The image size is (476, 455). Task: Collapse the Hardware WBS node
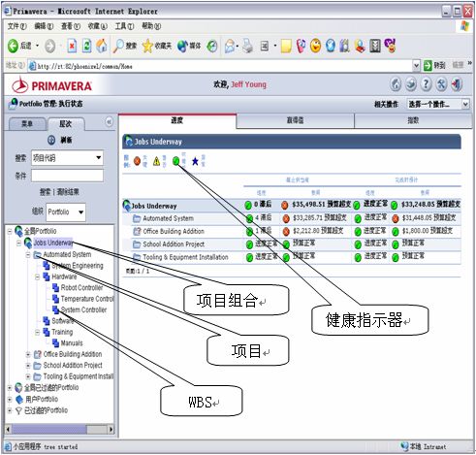tap(38, 276)
